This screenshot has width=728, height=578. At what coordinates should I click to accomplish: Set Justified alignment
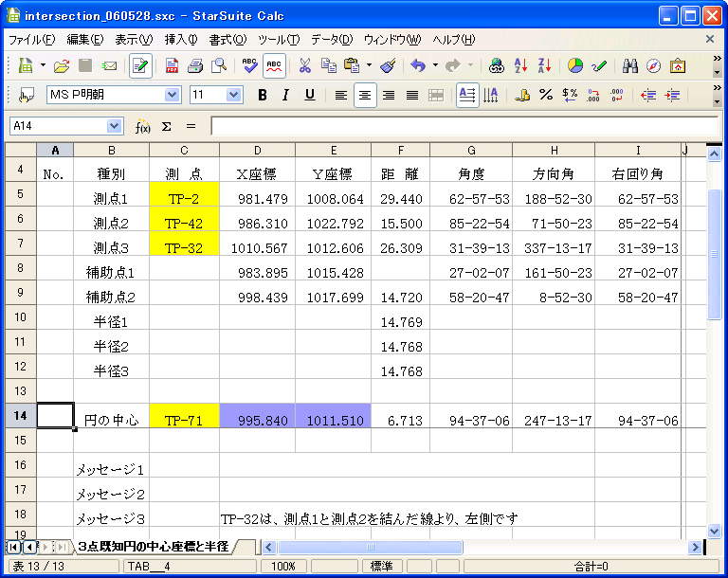[x=412, y=95]
